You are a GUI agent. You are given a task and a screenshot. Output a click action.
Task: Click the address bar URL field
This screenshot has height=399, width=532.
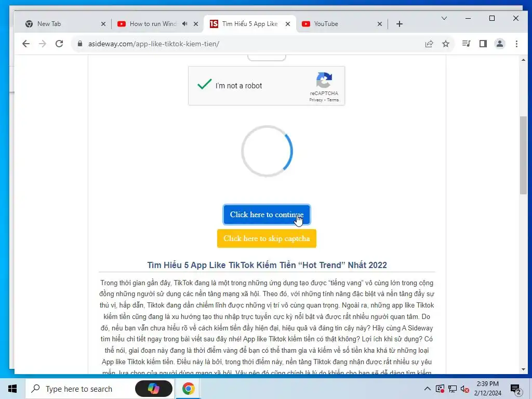(251, 44)
